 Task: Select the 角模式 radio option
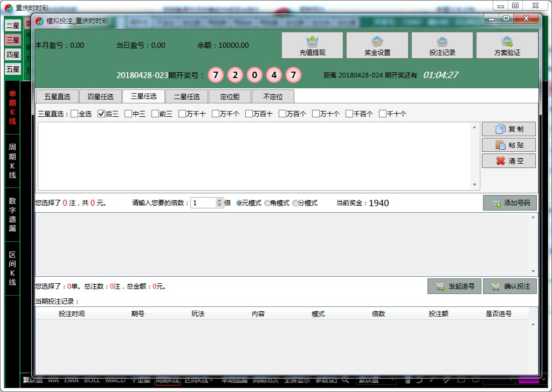(x=267, y=203)
